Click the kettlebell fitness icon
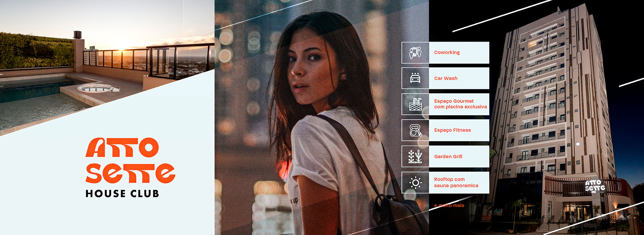Screen dimensions: 644x235 (x=415, y=130)
